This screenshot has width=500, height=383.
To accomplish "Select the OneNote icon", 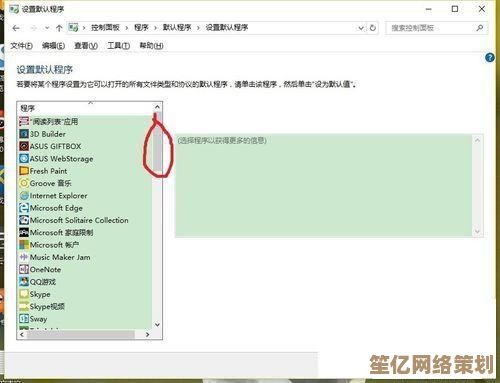I will pyautogui.click(x=24, y=270).
